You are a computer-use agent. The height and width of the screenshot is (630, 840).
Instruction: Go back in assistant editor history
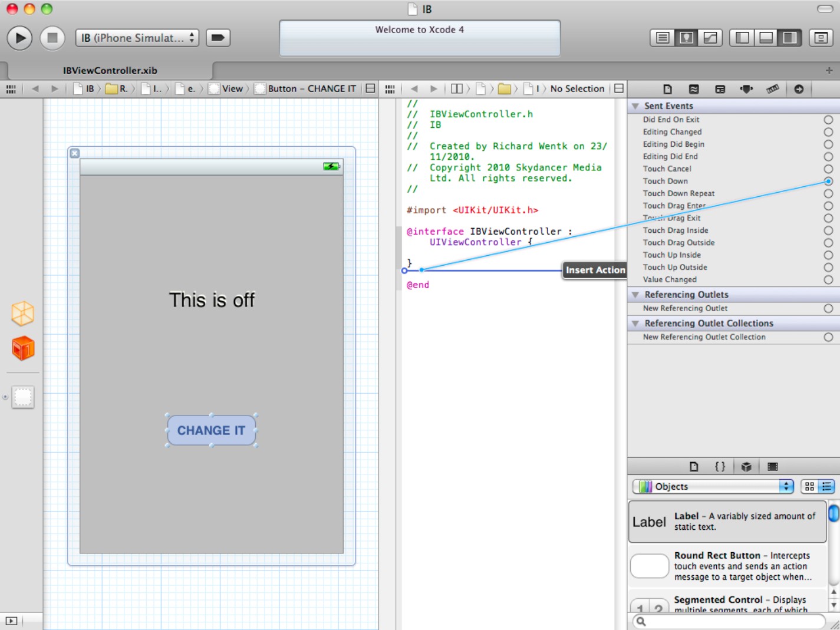414,89
